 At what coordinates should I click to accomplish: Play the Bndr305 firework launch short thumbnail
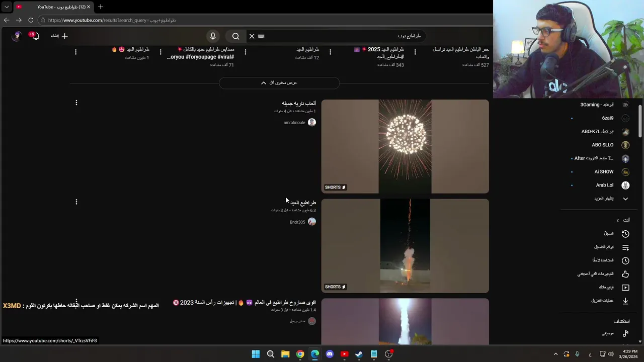click(x=405, y=246)
